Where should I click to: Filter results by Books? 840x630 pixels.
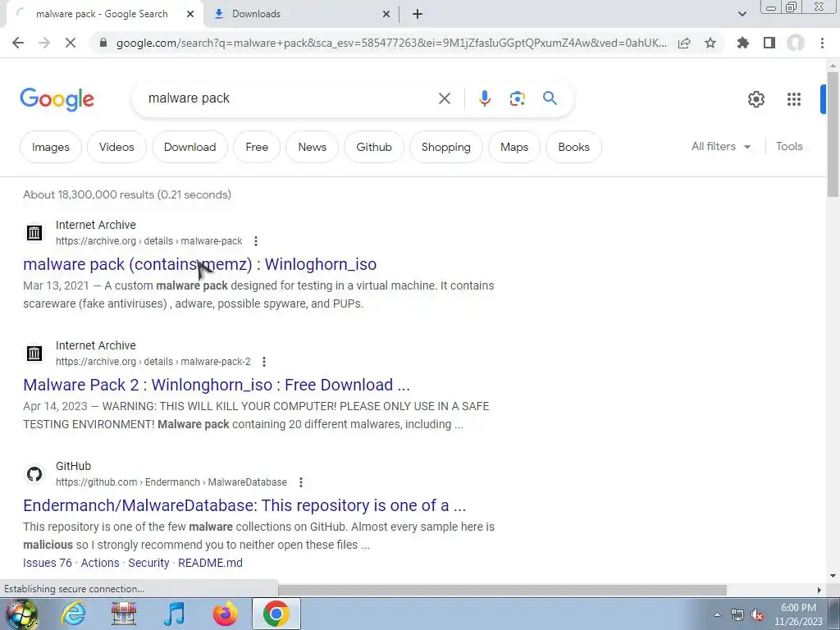click(573, 147)
